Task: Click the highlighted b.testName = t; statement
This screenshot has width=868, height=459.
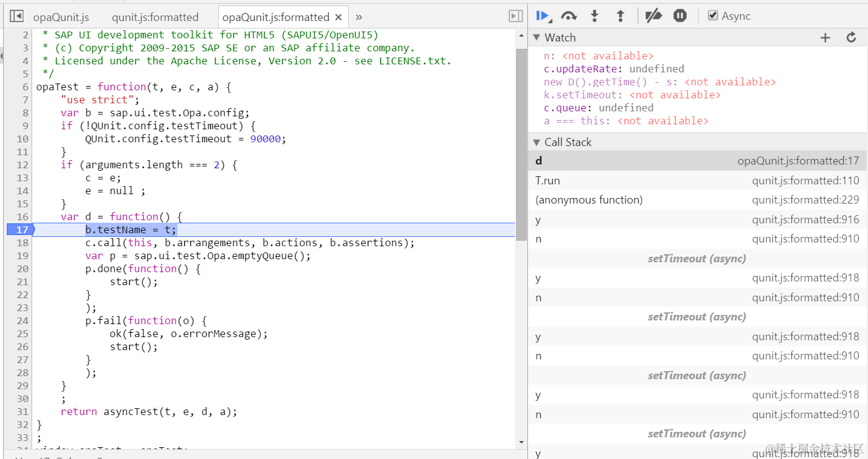Action: pos(131,229)
